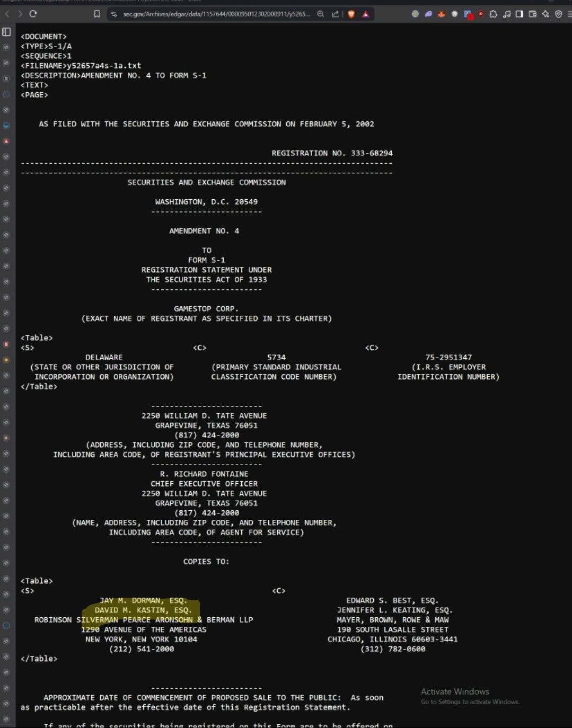Click the AMENDMENT NO. 4 heading

[x=204, y=231]
